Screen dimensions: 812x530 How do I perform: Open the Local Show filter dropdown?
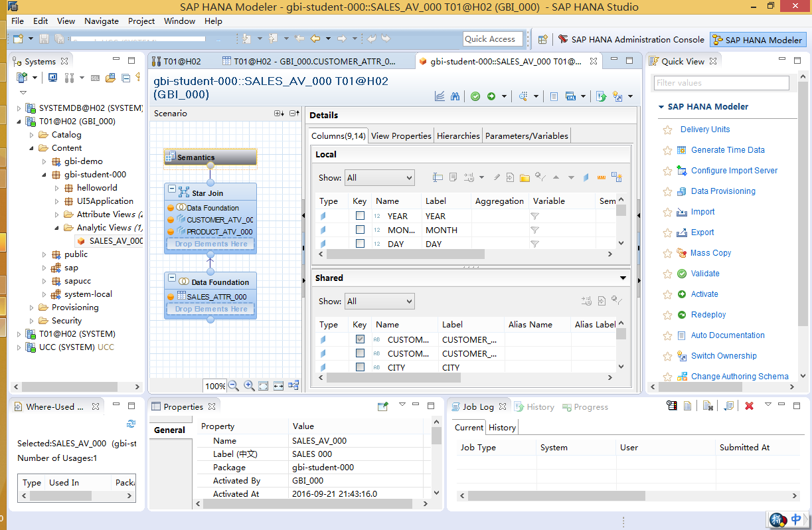tap(380, 177)
